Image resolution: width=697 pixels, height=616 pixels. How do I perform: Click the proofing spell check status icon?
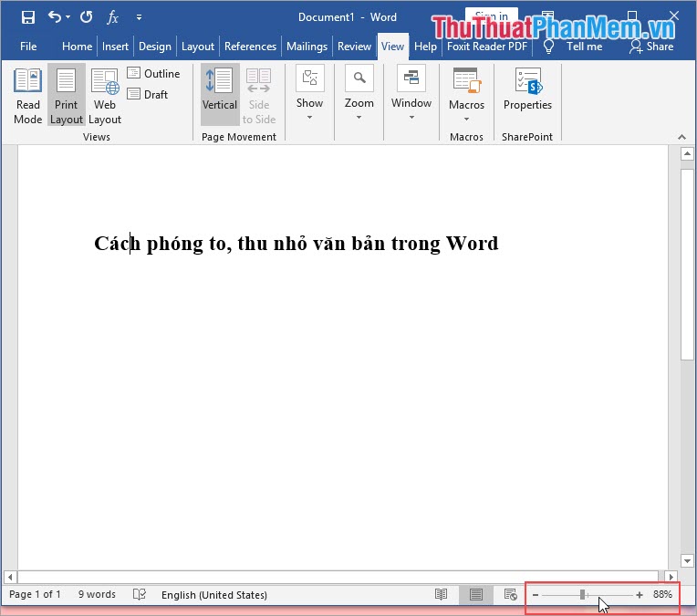(x=140, y=594)
